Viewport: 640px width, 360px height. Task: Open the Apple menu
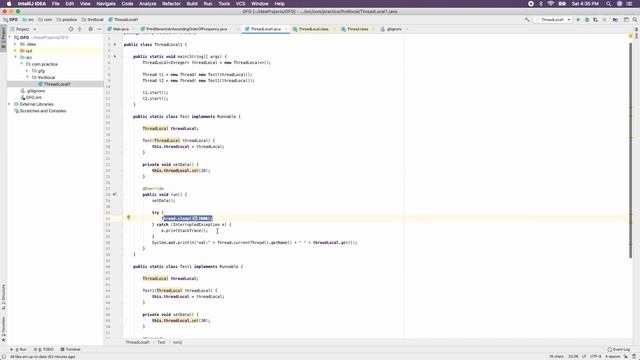click(x=9, y=4)
